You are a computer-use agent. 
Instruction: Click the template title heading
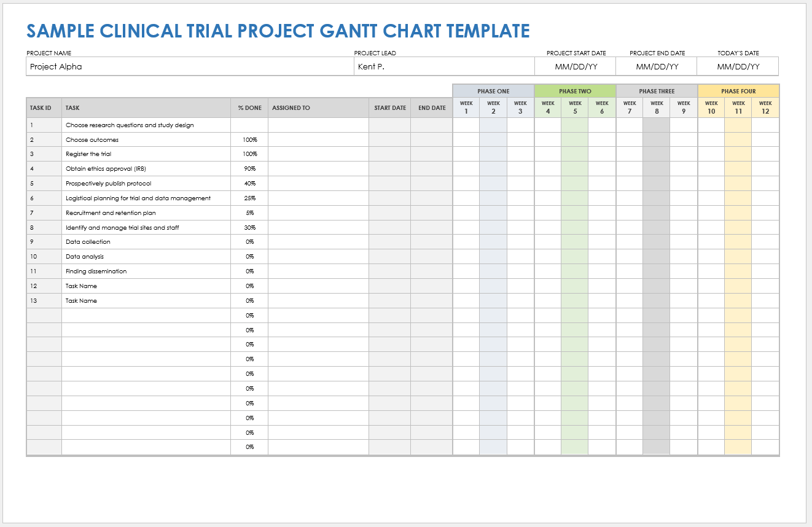pos(277,31)
